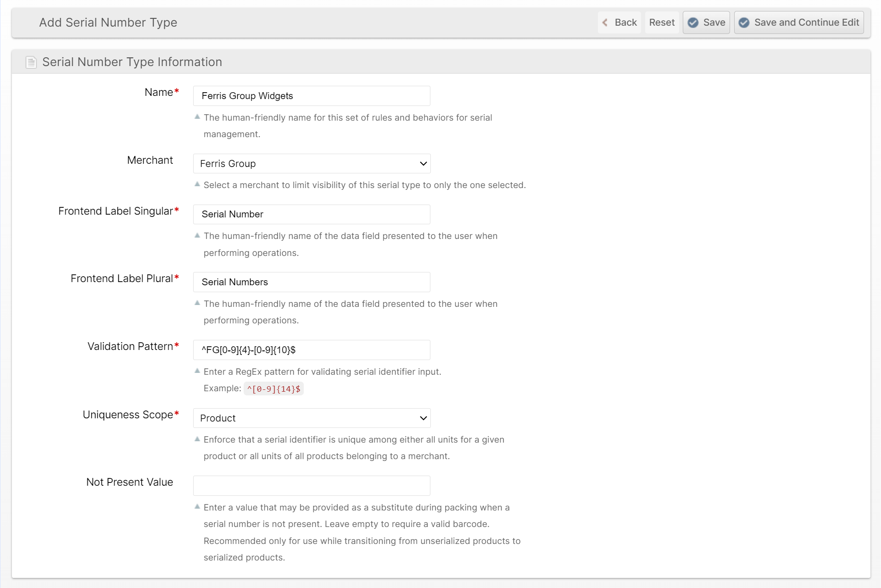Click the hint triangle below the Name field
881x588 pixels.
point(197,116)
